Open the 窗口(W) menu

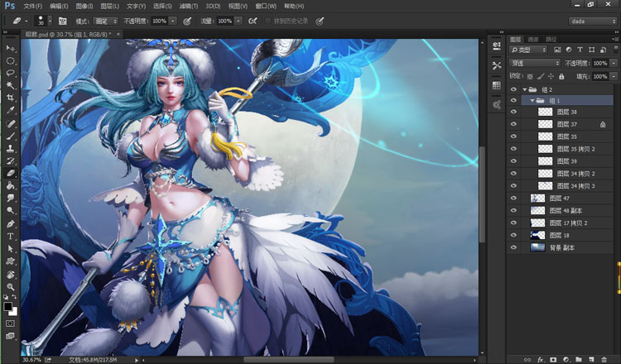point(266,7)
